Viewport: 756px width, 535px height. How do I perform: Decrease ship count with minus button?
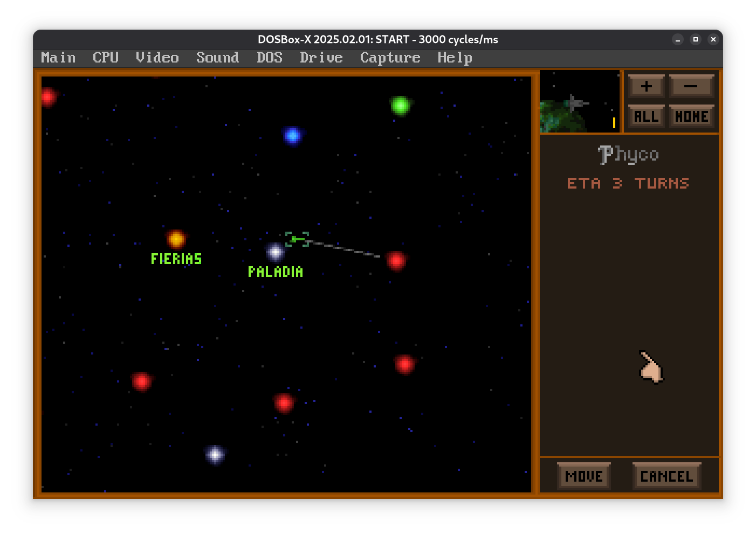click(x=691, y=86)
